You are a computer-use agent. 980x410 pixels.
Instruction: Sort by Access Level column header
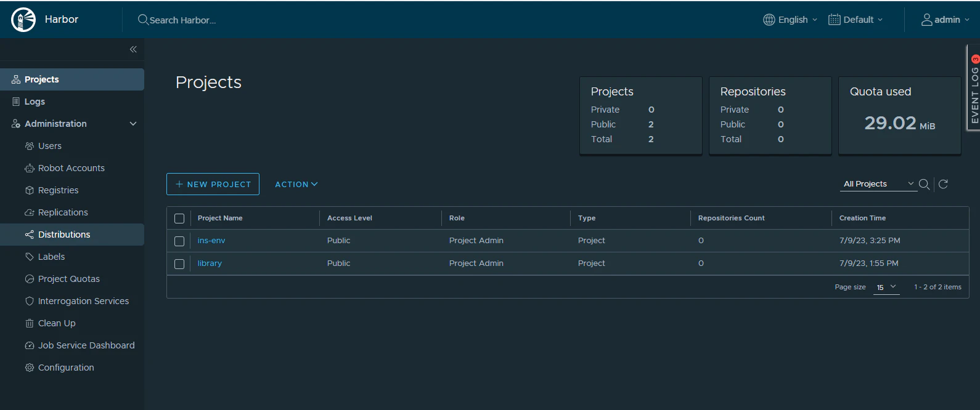point(349,218)
